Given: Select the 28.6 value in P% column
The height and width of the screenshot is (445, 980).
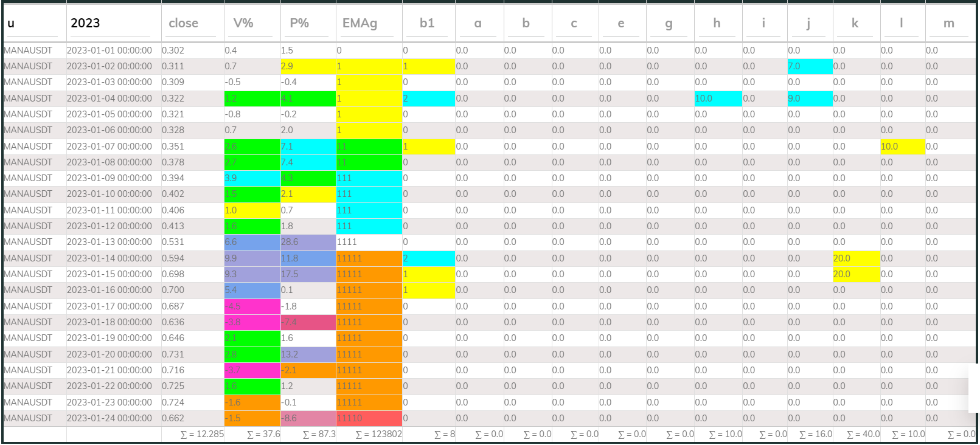Looking at the screenshot, I should pos(308,242).
